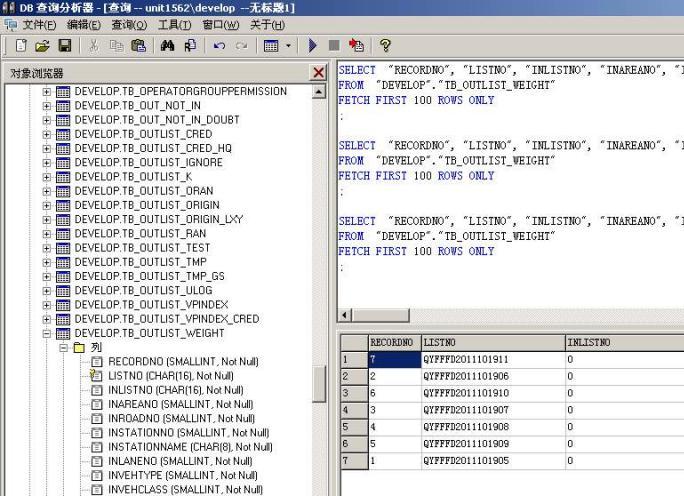The width and height of the screenshot is (684, 496).
Task: Select result cell QYFFFD2011101911
Action: (x=466, y=358)
